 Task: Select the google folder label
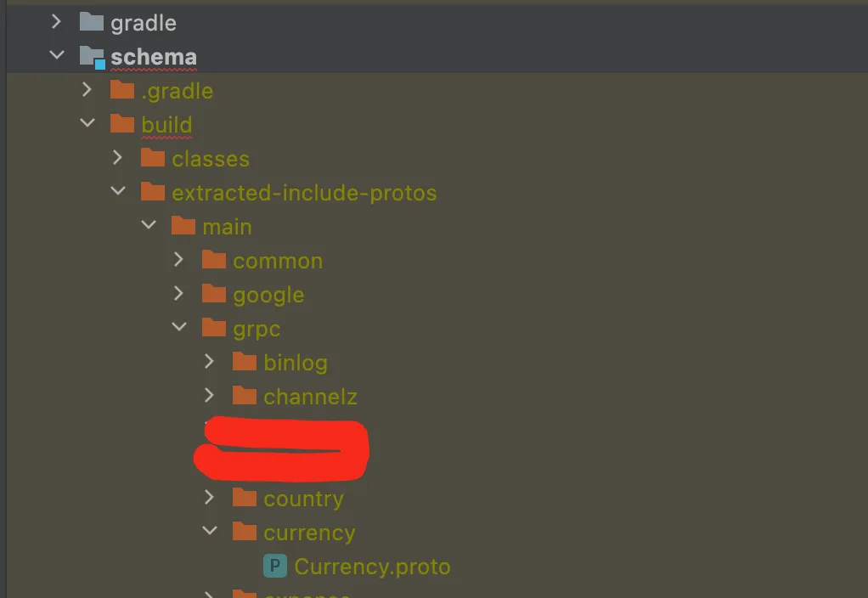pos(268,295)
